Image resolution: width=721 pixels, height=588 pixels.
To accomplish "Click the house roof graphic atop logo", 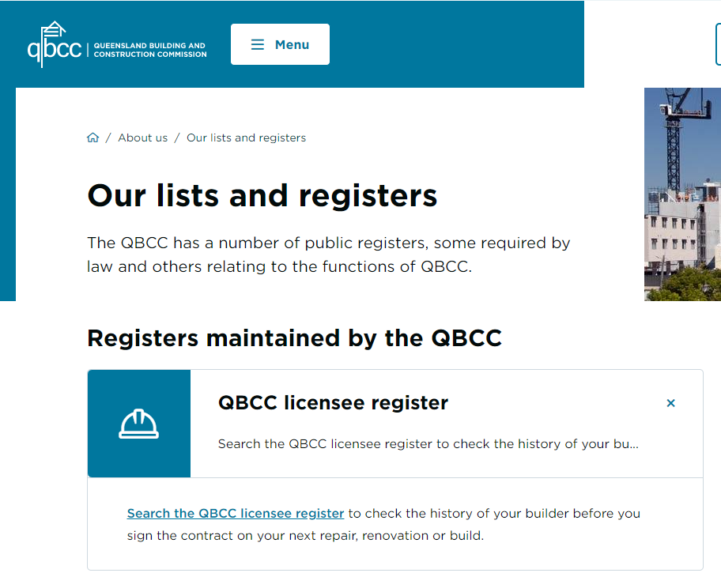I will 55,28.
